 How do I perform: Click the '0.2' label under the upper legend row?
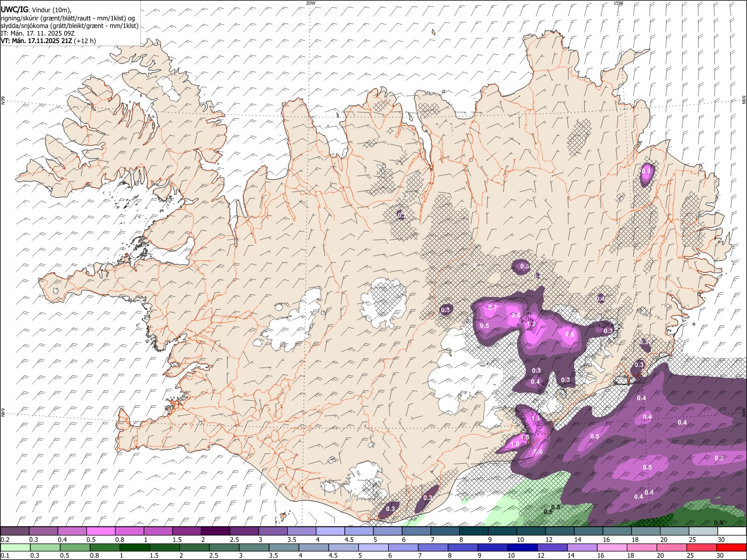[4, 540]
